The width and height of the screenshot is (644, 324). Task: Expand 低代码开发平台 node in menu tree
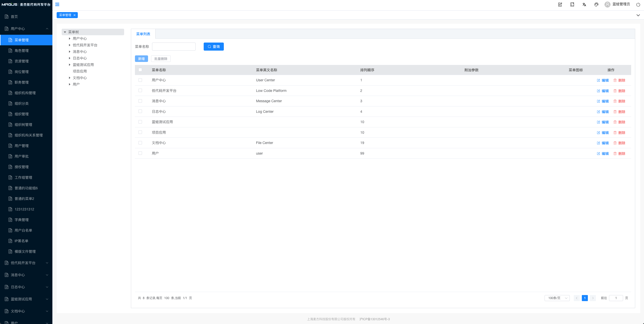tap(70, 45)
